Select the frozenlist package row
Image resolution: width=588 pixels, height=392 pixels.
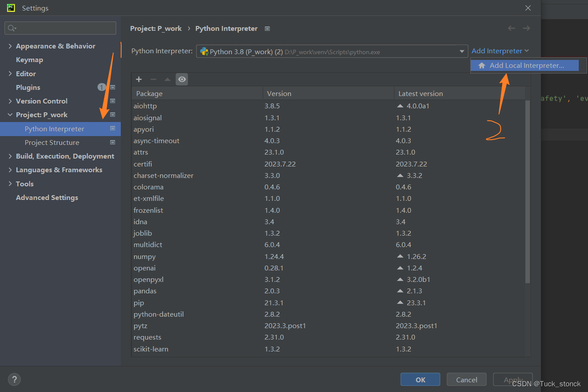click(x=328, y=210)
